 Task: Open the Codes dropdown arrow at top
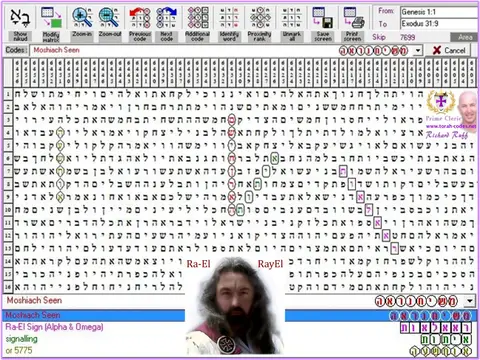point(418,51)
